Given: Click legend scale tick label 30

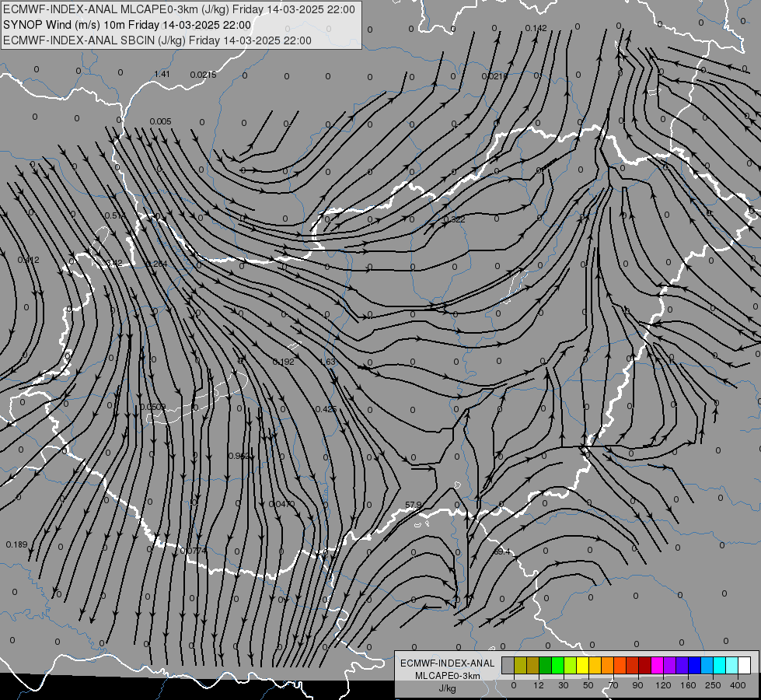Looking at the screenshot, I should pyautogui.click(x=564, y=685).
